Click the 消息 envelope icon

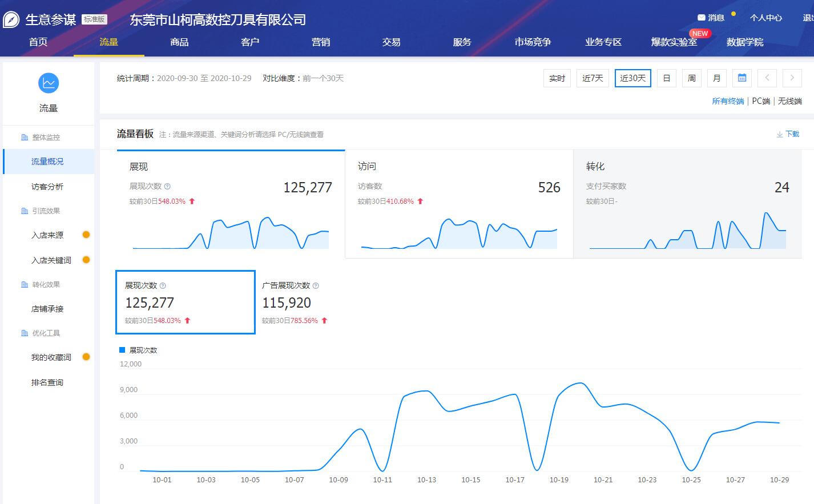point(701,18)
